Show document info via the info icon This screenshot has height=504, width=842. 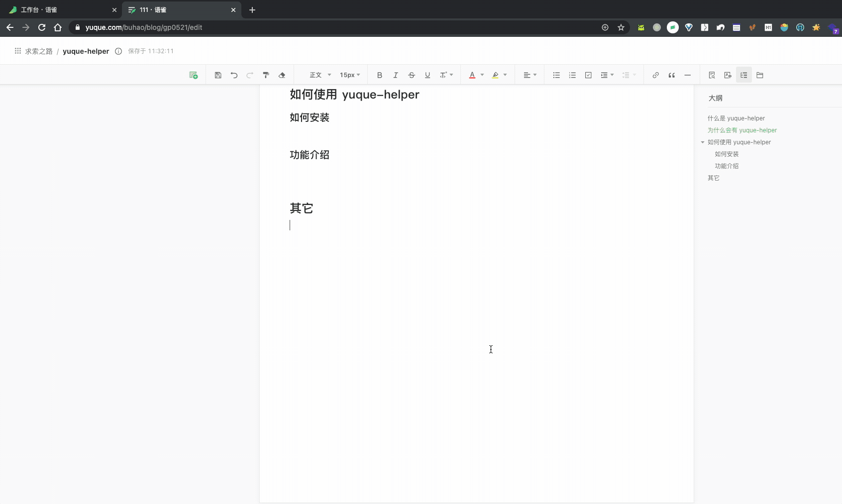118,51
